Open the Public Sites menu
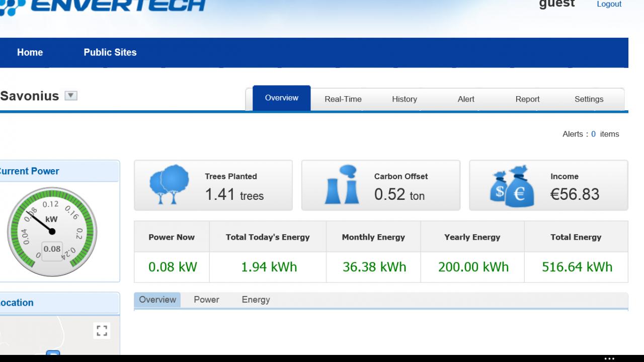This screenshot has width=644, height=362. pos(110,52)
